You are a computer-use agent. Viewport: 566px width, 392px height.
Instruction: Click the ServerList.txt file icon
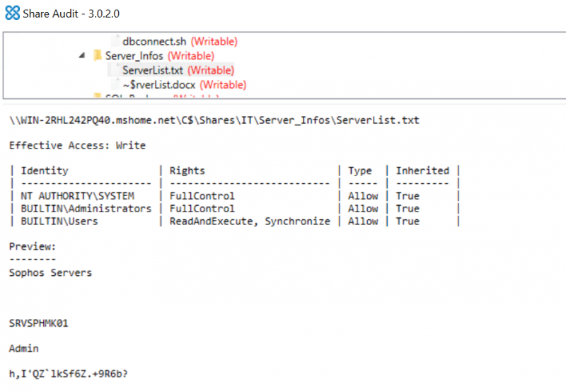(115, 70)
